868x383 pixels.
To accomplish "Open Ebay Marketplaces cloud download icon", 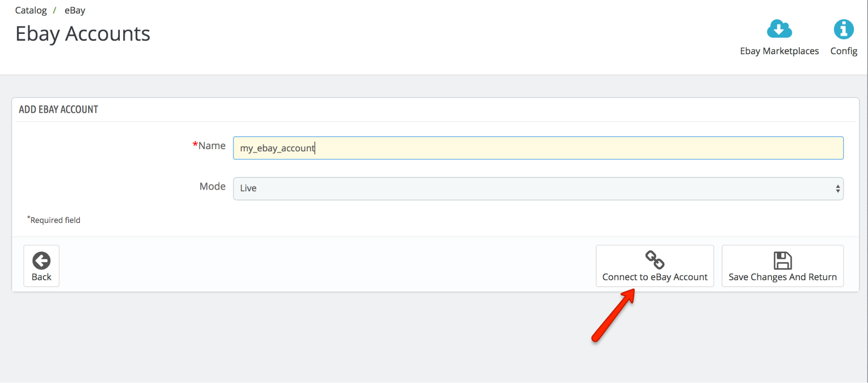I will tap(779, 29).
